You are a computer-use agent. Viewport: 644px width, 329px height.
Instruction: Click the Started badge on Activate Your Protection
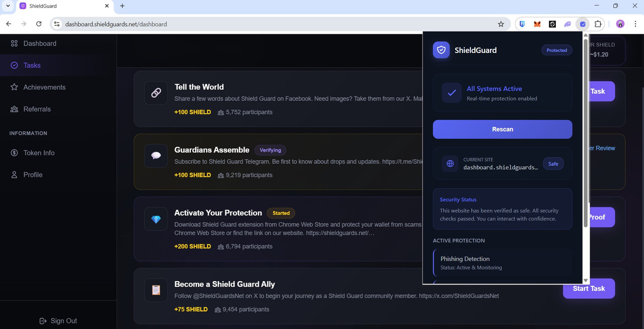[x=281, y=213]
